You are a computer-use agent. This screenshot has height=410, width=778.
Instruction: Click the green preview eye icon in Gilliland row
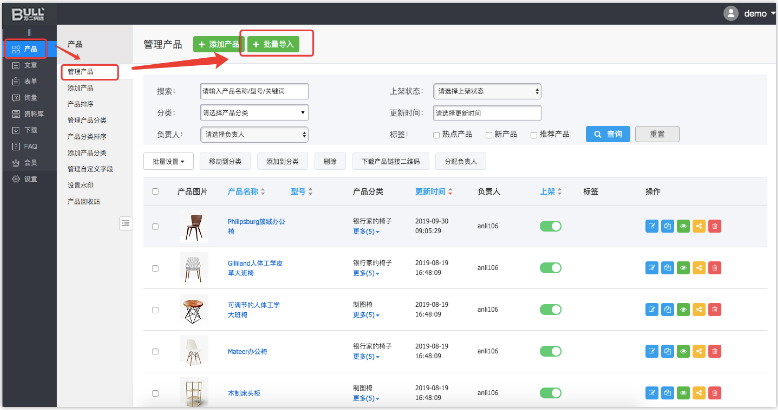pos(683,267)
